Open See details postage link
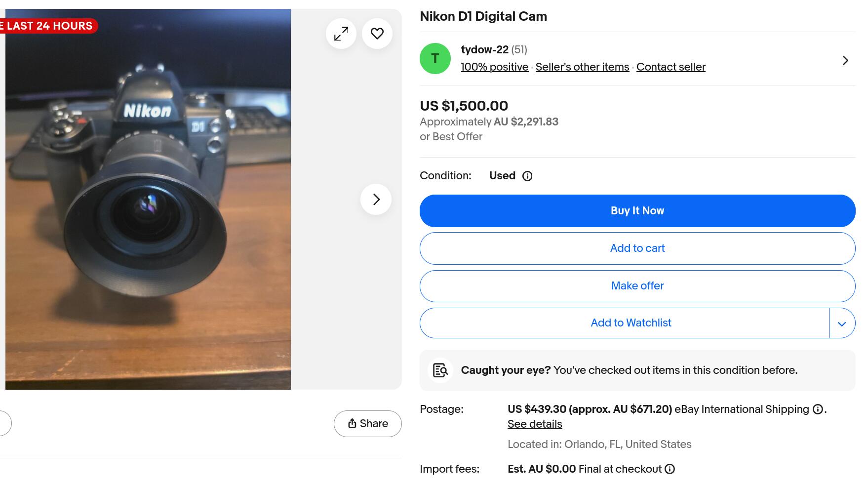 (x=535, y=424)
